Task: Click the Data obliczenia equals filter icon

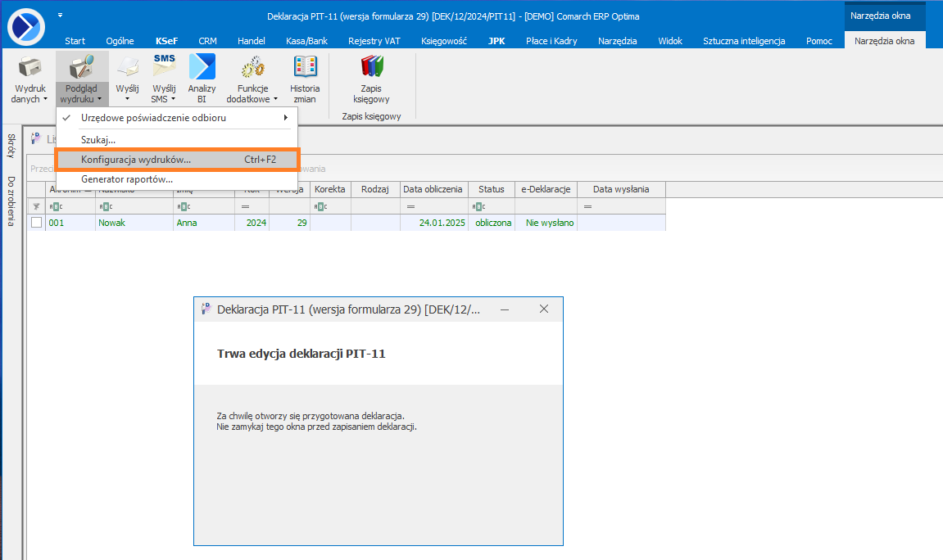Action: point(410,206)
